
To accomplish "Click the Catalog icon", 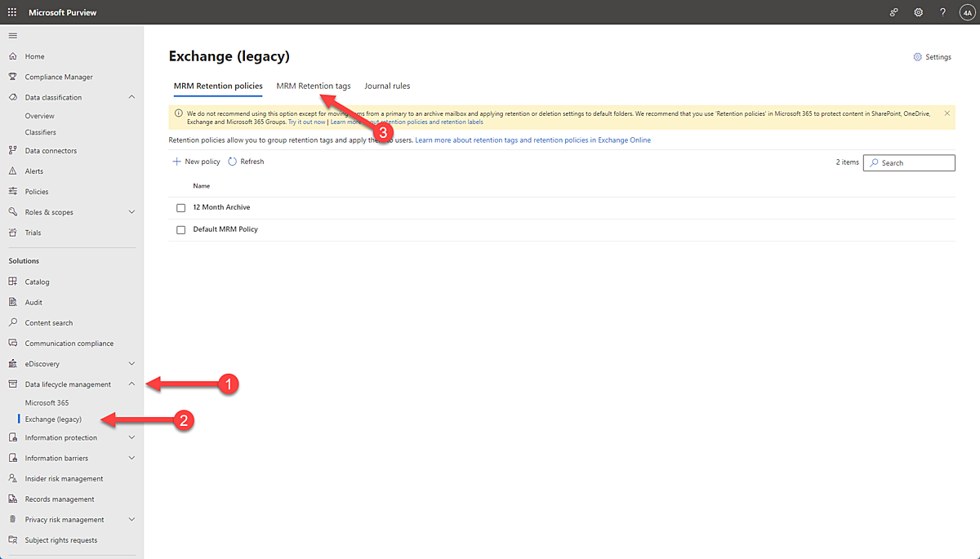I will click(x=12, y=282).
